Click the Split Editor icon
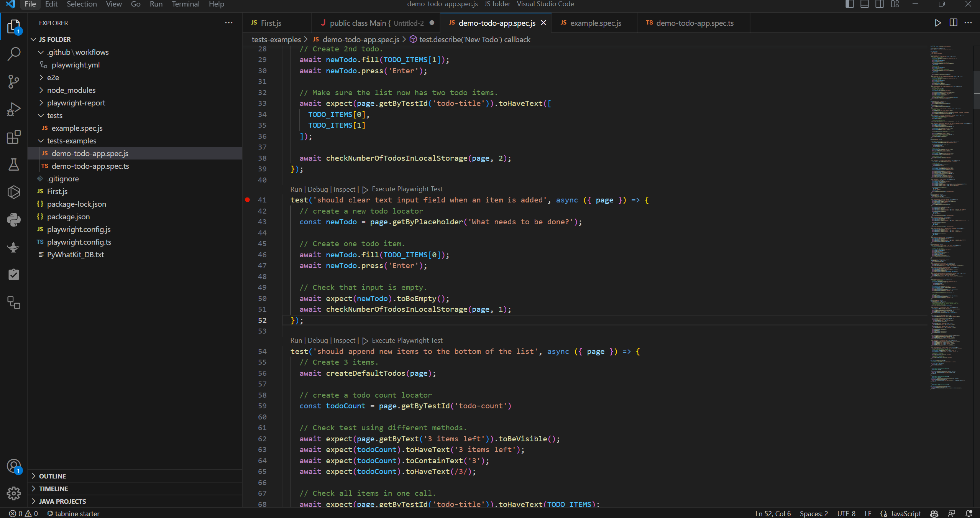This screenshot has height=518, width=980. tap(953, 23)
